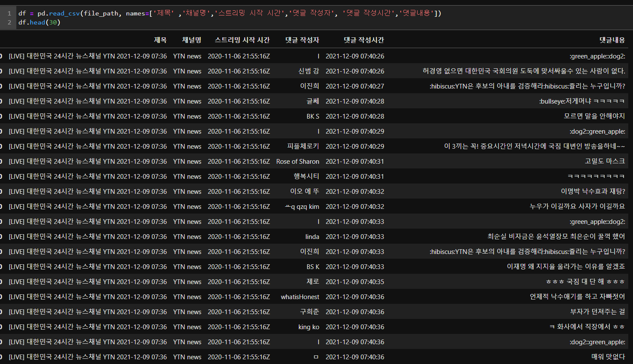This screenshot has height=364, width=633.
Task: Click the comment time in the Rose of Sharon row
Action: [355, 161]
